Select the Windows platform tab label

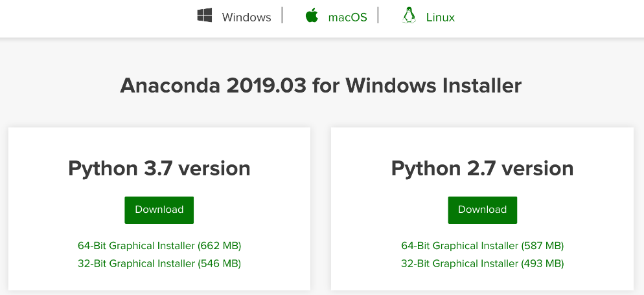[246, 17]
